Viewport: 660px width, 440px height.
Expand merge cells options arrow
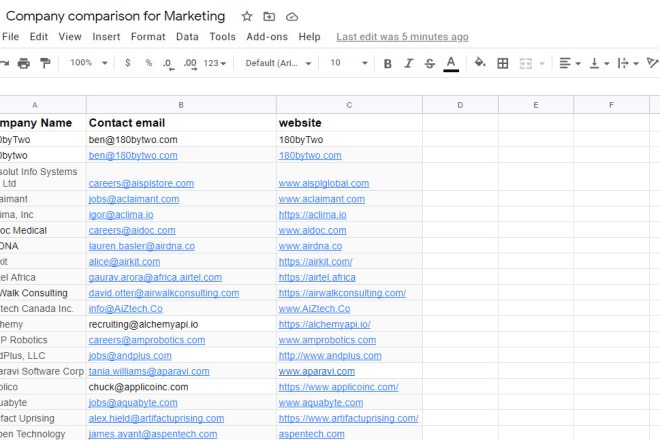click(542, 64)
